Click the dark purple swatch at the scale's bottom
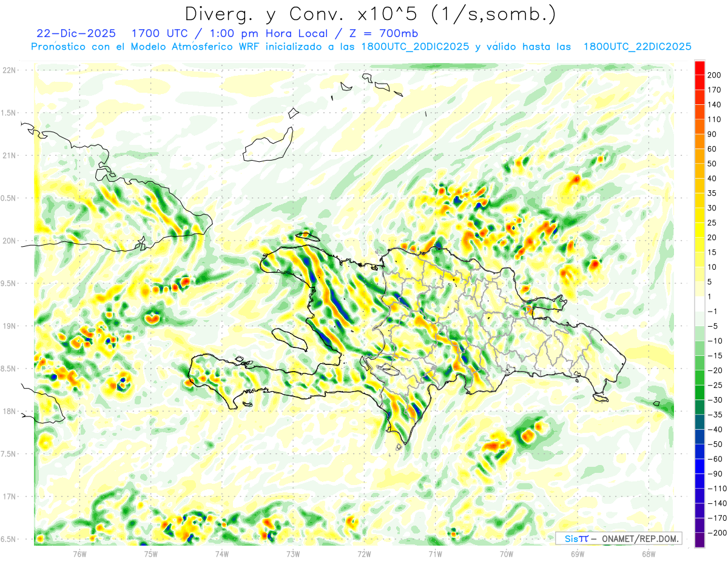Screen dimensions: 728x562 pos(699,540)
